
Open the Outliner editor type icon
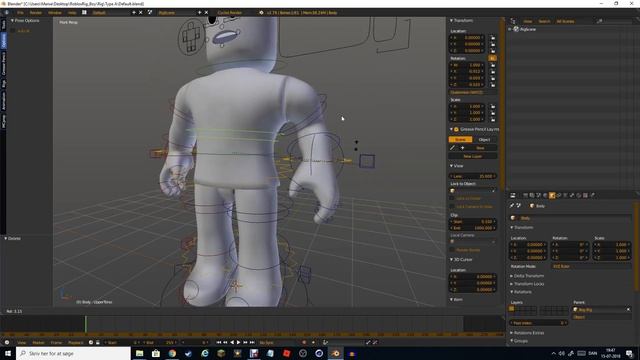[x=513, y=21]
